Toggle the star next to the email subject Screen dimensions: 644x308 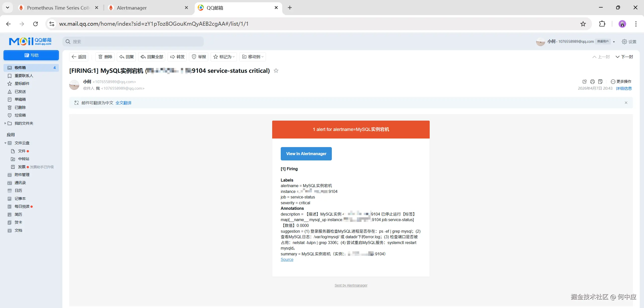point(276,71)
